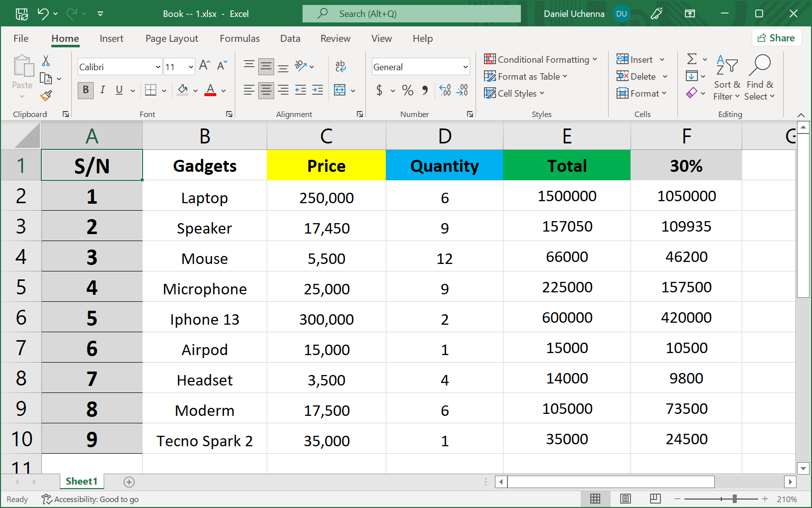Click the Format Painter brush icon
The height and width of the screenshot is (508, 812).
[46, 95]
